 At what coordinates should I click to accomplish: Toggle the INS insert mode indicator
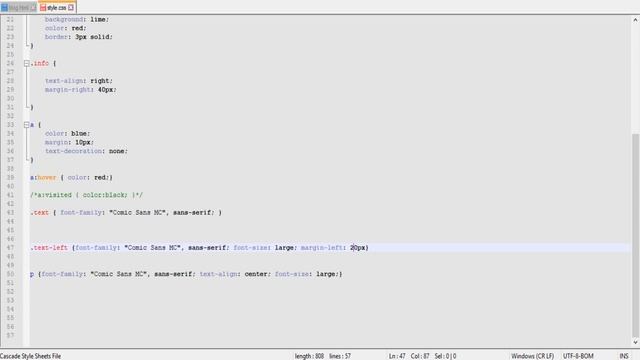(624, 356)
